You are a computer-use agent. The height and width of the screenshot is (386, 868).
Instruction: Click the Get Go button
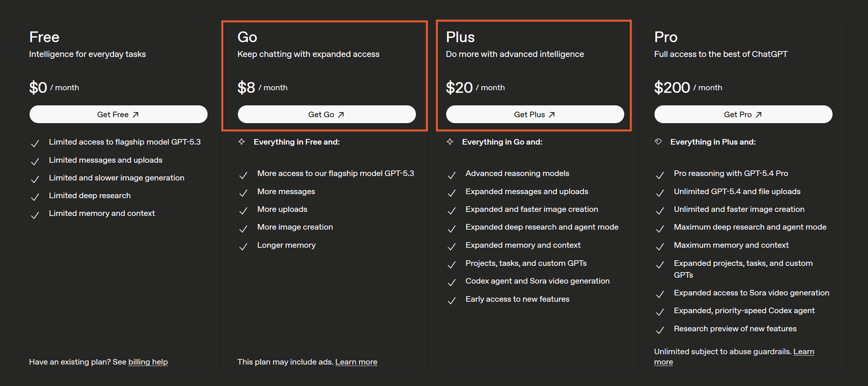[327, 115]
